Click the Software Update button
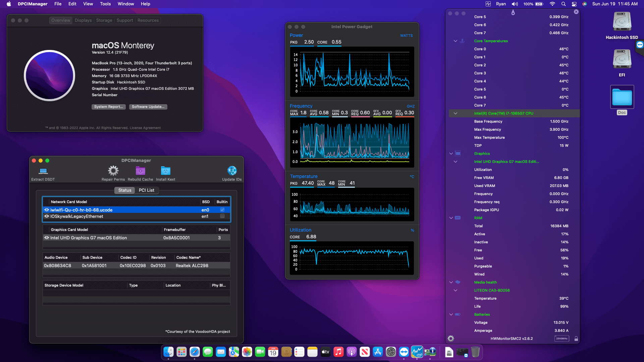The image size is (644, 362). click(148, 107)
